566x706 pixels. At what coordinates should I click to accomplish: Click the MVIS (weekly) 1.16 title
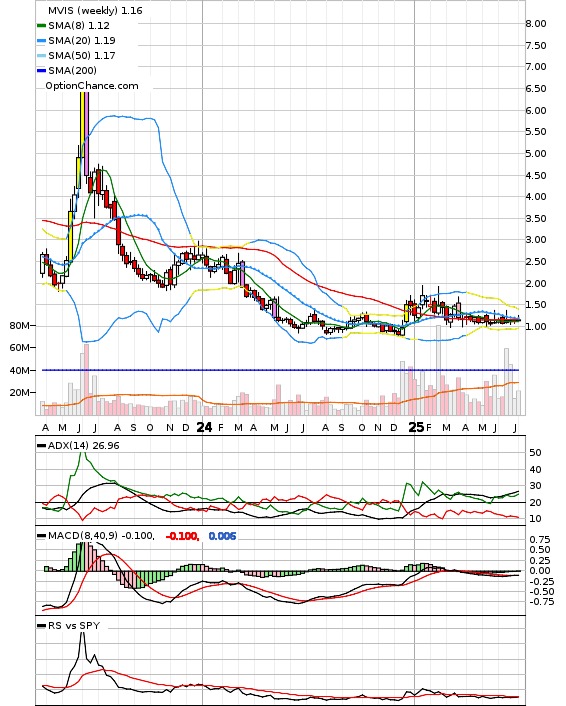[x=95, y=10]
